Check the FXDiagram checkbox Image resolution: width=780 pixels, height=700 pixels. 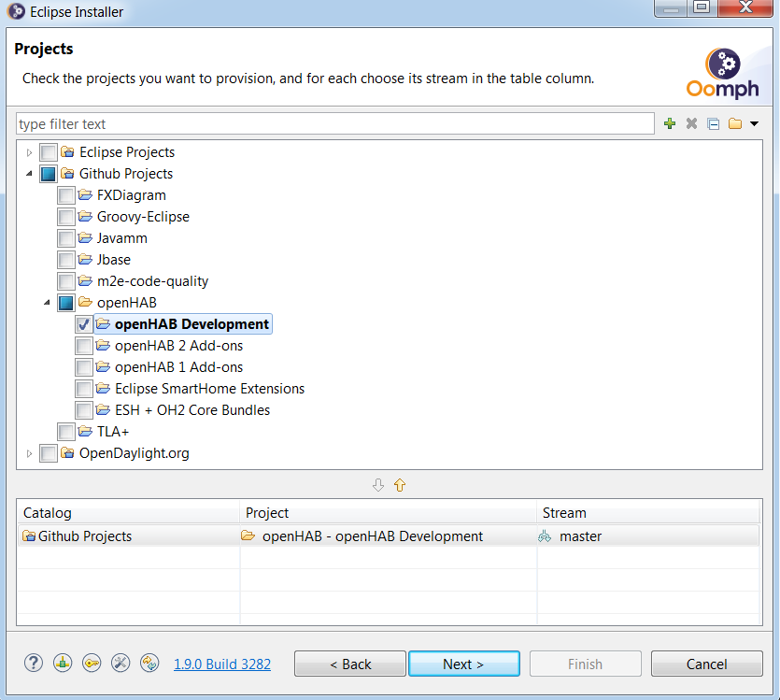[x=66, y=195]
